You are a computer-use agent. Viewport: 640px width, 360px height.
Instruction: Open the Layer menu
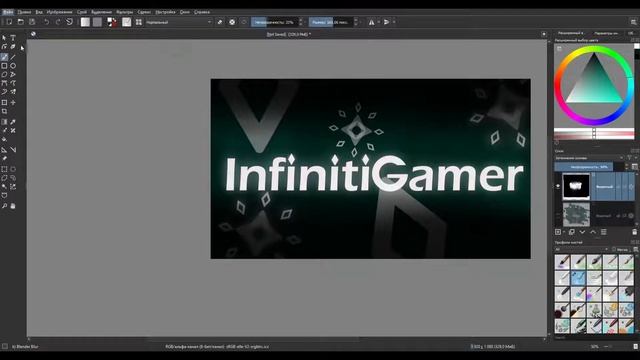(x=82, y=12)
